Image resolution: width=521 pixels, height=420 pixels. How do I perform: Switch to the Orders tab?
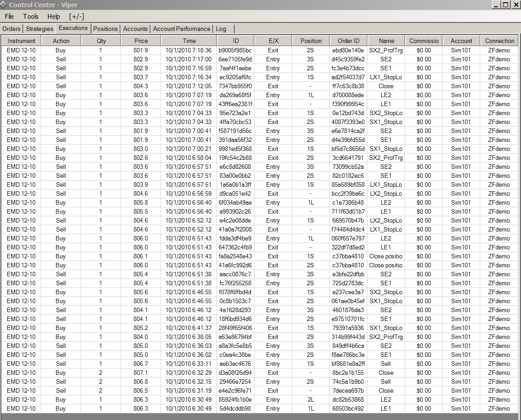pos(11,29)
